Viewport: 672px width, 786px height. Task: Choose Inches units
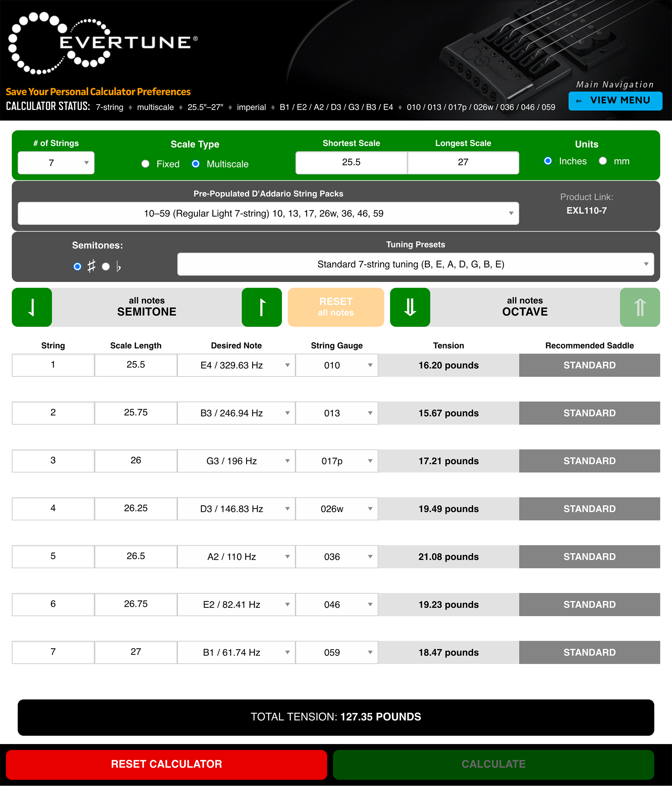pos(547,161)
